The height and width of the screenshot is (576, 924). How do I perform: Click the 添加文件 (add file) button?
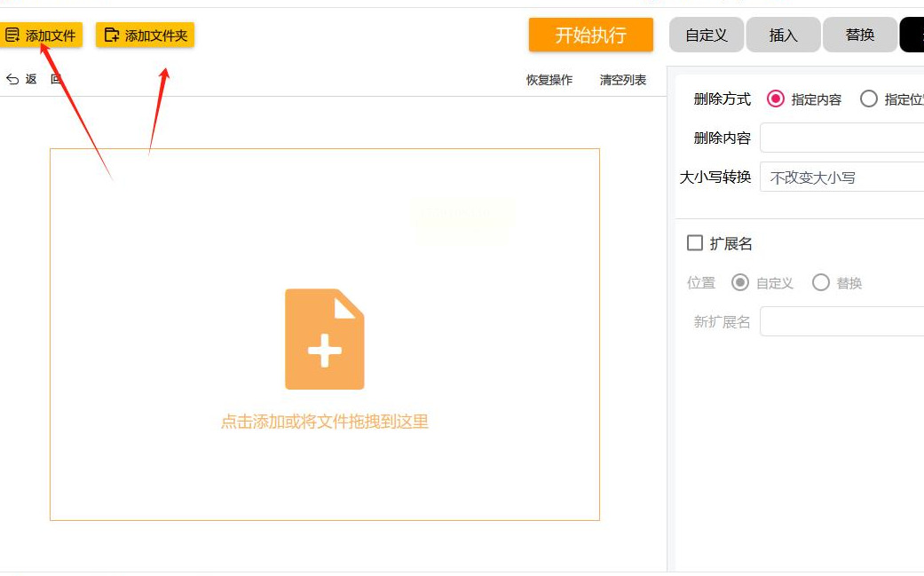(x=40, y=36)
